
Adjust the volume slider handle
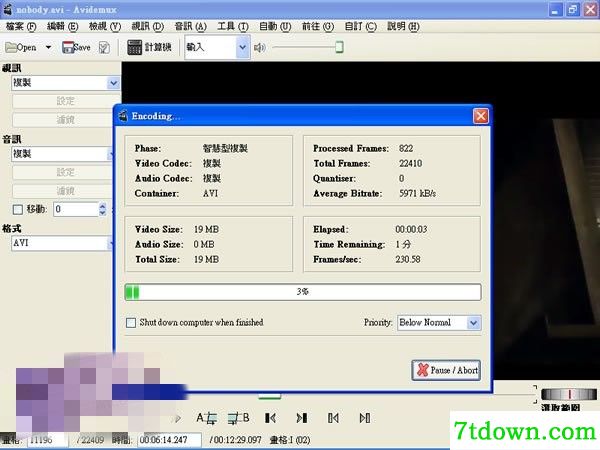(339, 47)
